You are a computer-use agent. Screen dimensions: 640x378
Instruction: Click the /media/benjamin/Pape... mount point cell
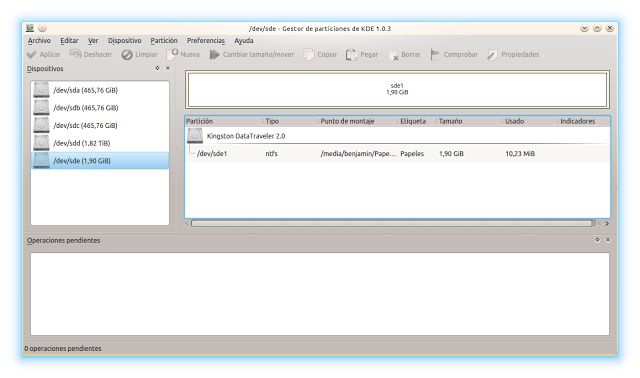[x=358, y=153]
